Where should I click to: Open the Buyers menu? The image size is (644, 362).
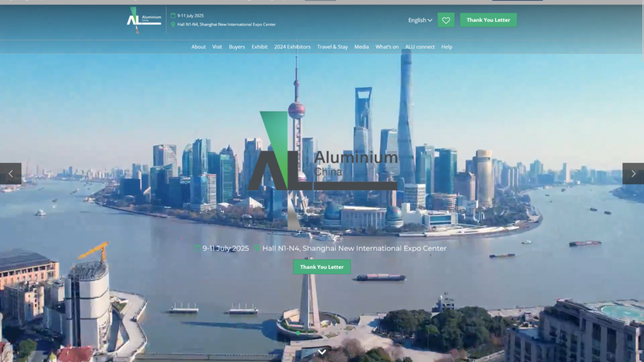(x=237, y=47)
